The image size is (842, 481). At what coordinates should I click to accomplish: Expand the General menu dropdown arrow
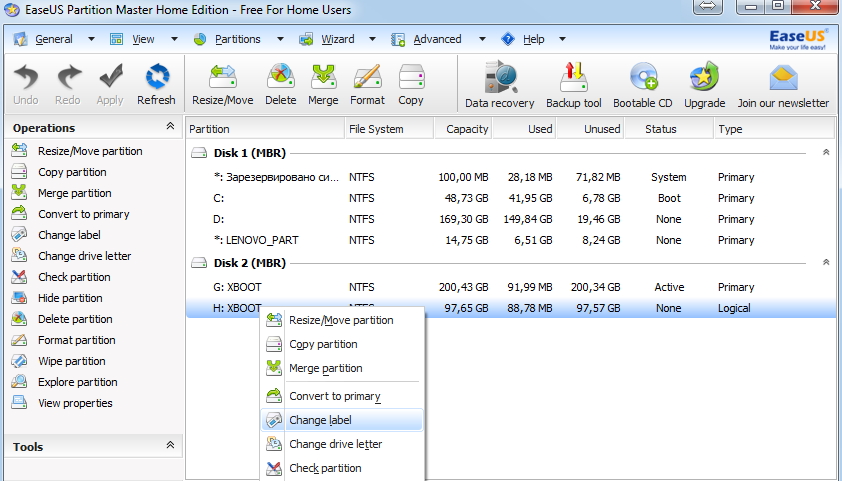91,39
